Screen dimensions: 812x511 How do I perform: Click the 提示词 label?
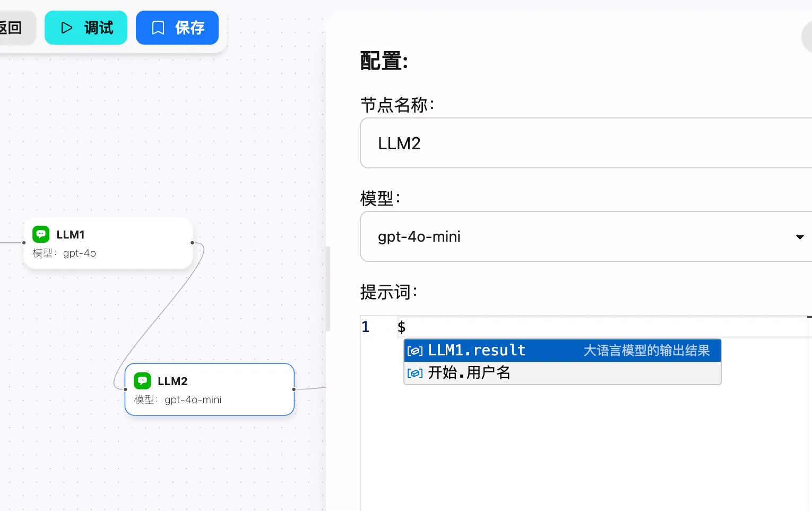389,292
